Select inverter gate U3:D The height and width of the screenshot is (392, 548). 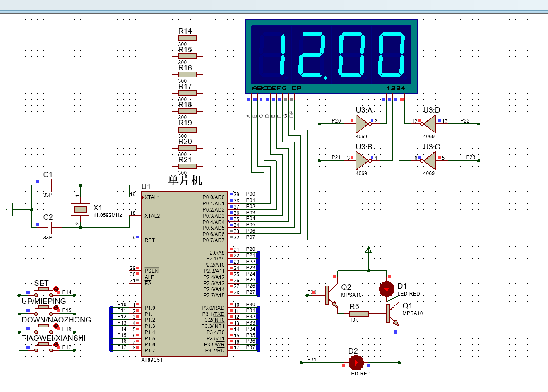point(429,124)
